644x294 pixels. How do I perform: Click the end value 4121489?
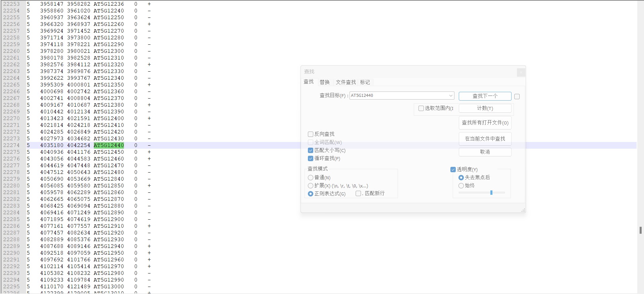coord(79,287)
